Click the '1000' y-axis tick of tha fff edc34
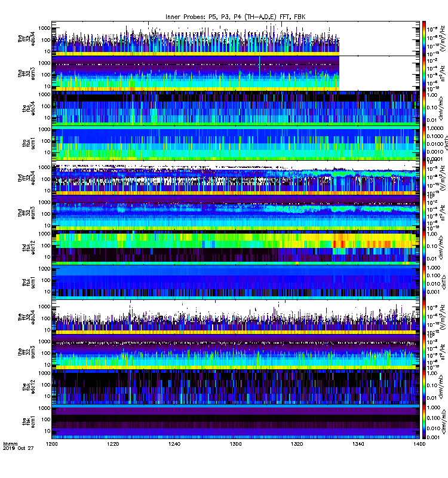 click(x=44, y=28)
